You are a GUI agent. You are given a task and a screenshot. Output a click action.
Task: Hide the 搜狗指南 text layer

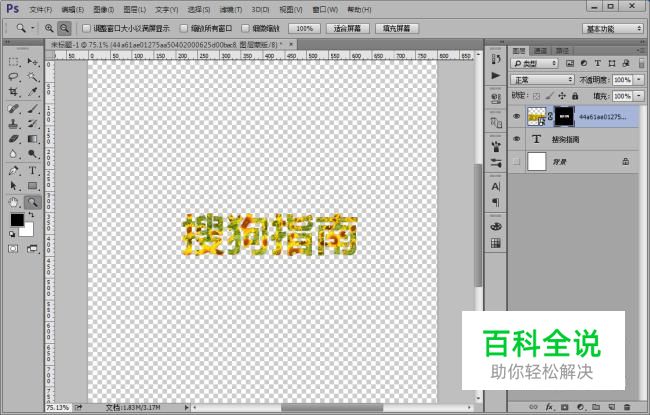517,139
